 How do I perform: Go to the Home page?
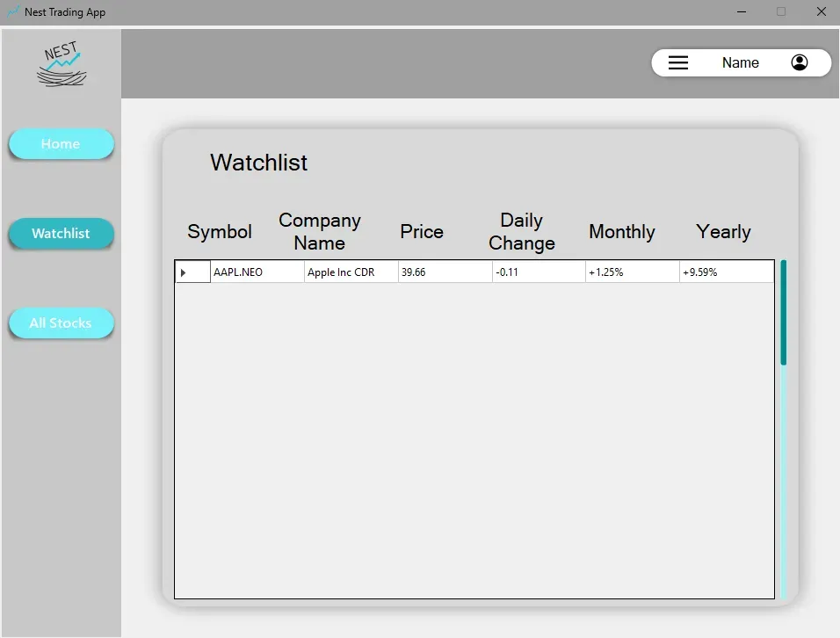point(62,144)
